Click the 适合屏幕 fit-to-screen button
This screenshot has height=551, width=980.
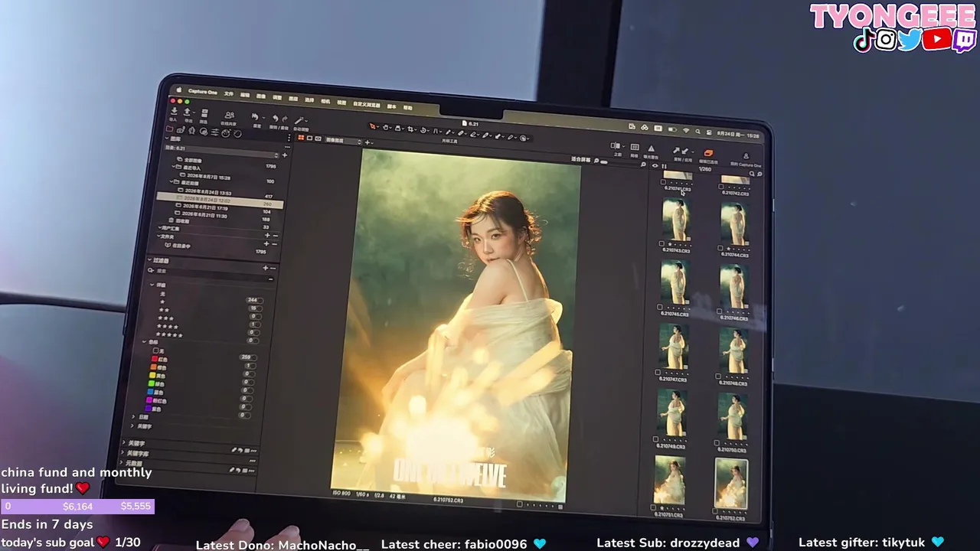pos(581,159)
